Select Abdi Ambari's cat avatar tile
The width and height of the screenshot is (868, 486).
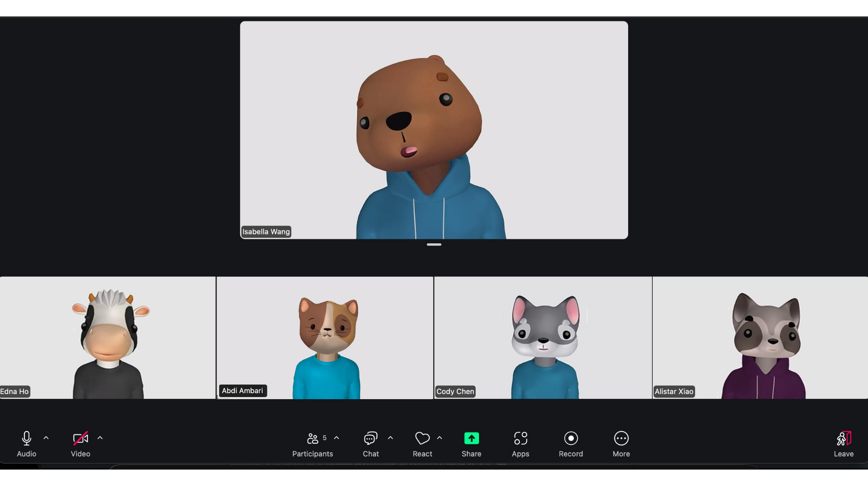pos(325,338)
